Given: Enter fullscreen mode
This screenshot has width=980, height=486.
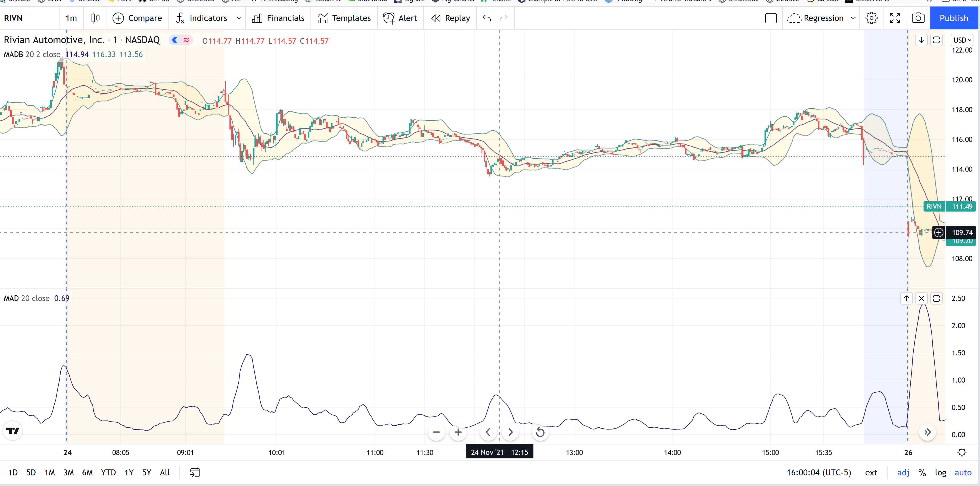Looking at the screenshot, I should (895, 18).
